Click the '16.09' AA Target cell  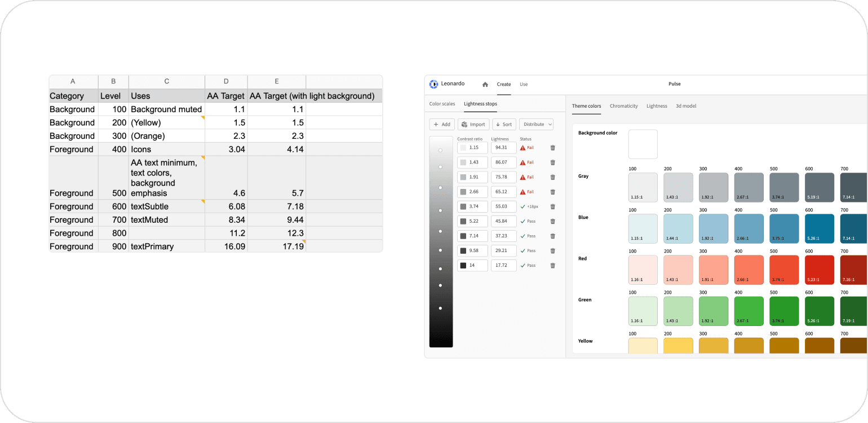(226, 246)
